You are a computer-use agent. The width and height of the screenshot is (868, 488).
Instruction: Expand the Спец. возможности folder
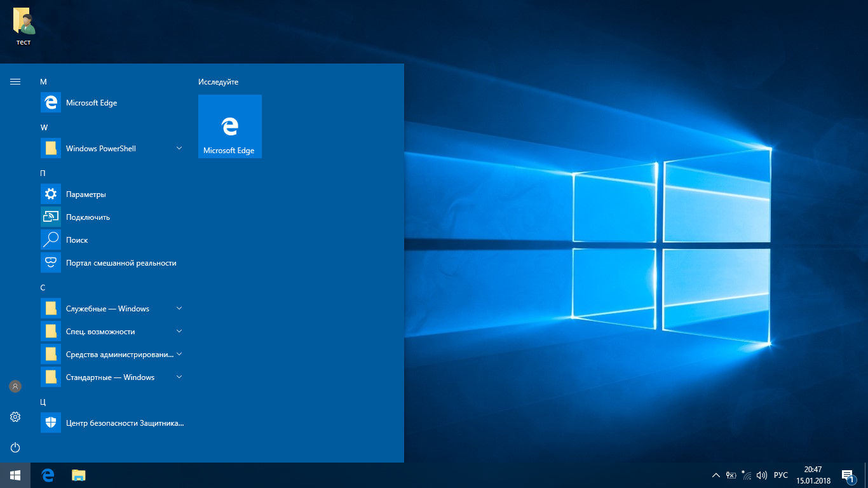point(112,332)
